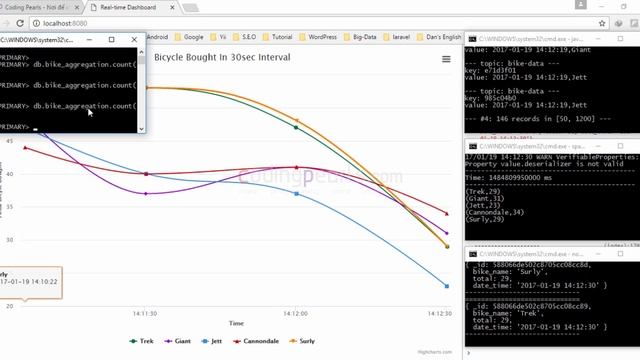Click the bike_name: 'Surly' line in node console

510,271
